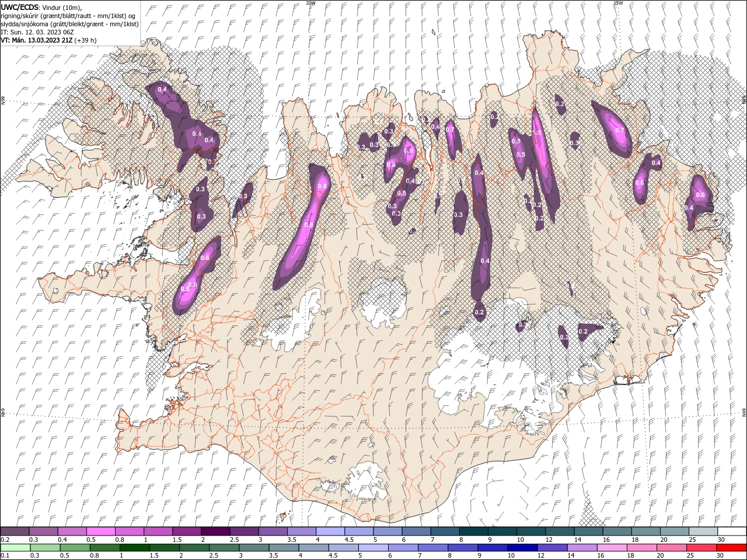Select the periwinkle swatch between 4 and 4.5, upper row
This screenshot has width=747, height=560.
(330, 531)
